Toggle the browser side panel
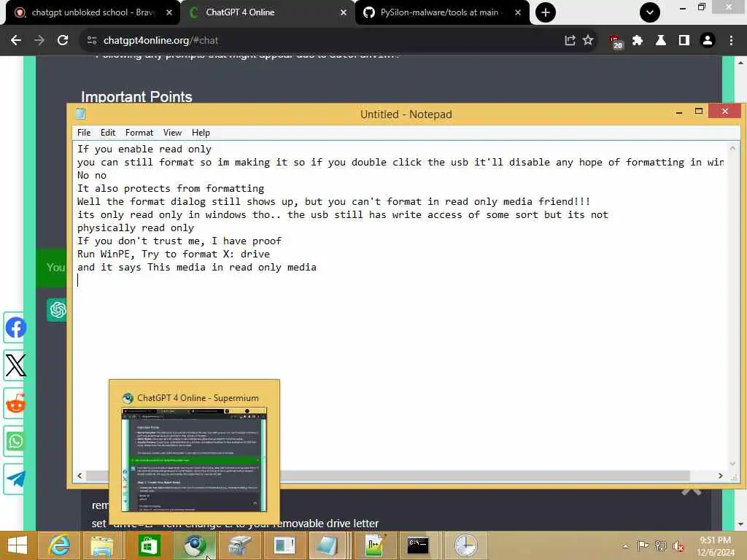Image resolution: width=747 pixels, height=560 pixels. [x=684, y=41]
